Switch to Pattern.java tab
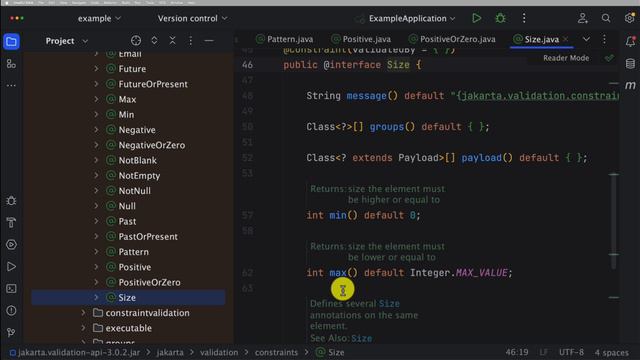 285,39
